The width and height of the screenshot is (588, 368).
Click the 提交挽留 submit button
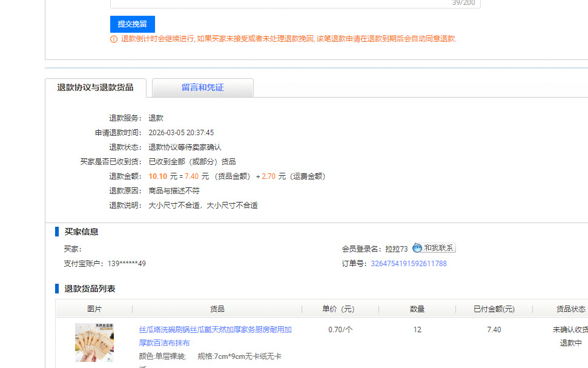(x=133, y=24)
